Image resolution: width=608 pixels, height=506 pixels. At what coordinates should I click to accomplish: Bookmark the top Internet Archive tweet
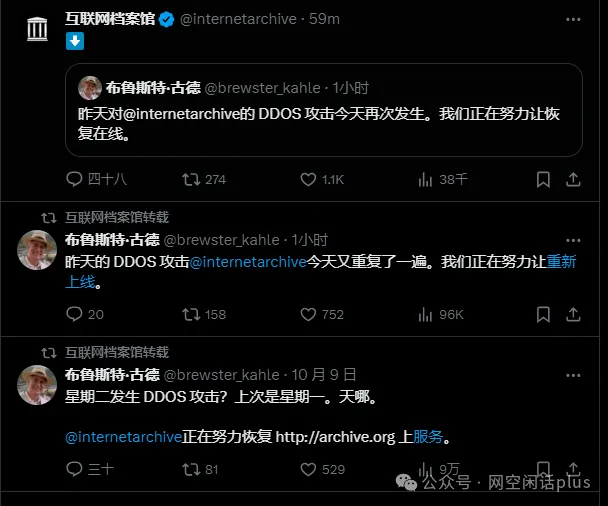(x=543, y=179)
